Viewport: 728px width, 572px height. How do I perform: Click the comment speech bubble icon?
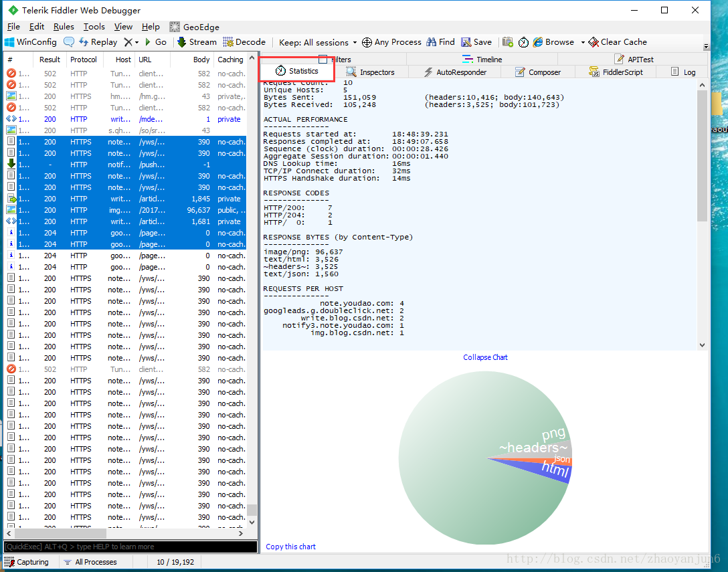tap(69, 42)
